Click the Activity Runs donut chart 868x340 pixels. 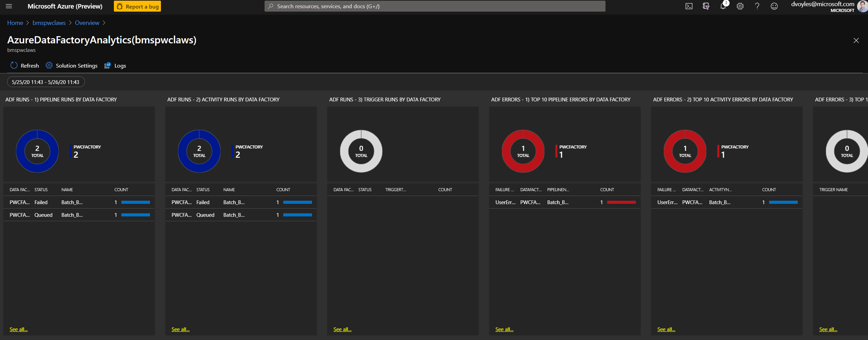pos(199,151)
